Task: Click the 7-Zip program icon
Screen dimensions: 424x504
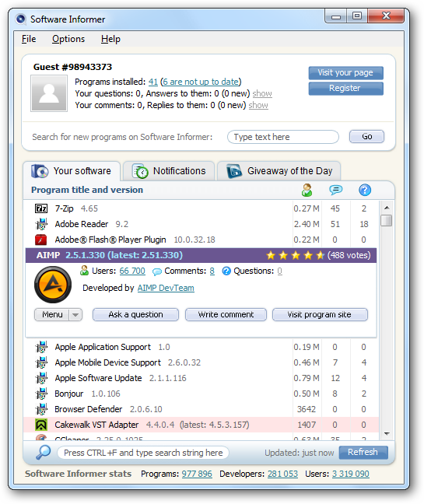Action: 41,208
